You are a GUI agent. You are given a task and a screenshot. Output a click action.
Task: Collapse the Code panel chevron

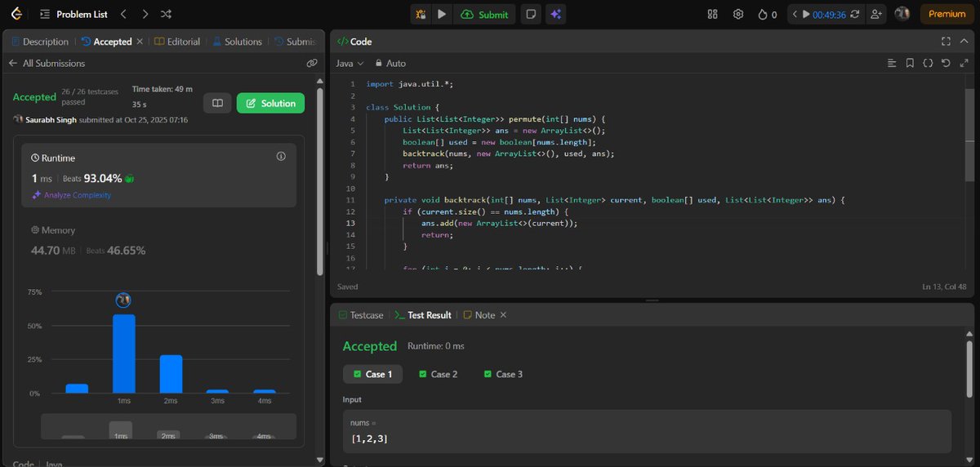(x=964, y=42)
